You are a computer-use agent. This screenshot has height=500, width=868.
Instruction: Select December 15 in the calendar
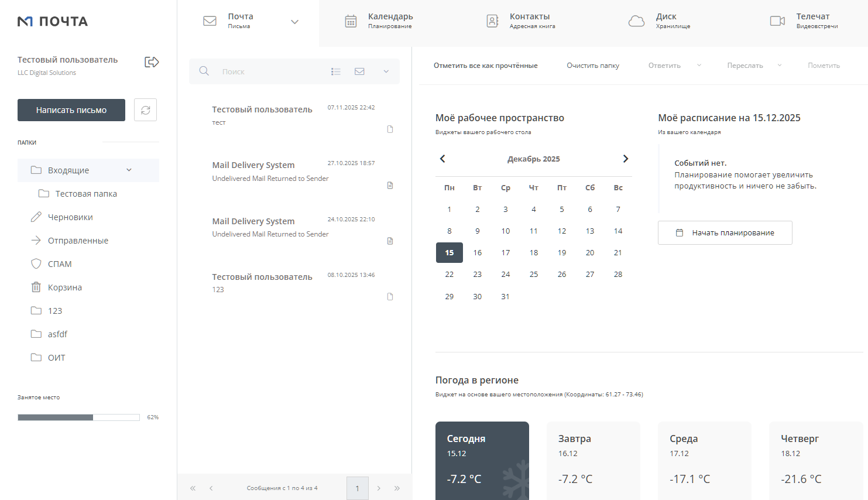(x=450, y=253)
